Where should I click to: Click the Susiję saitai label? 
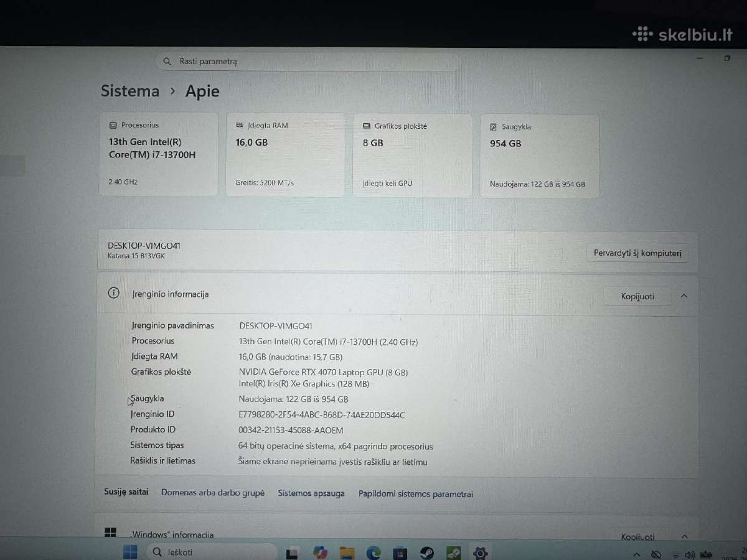126,492
